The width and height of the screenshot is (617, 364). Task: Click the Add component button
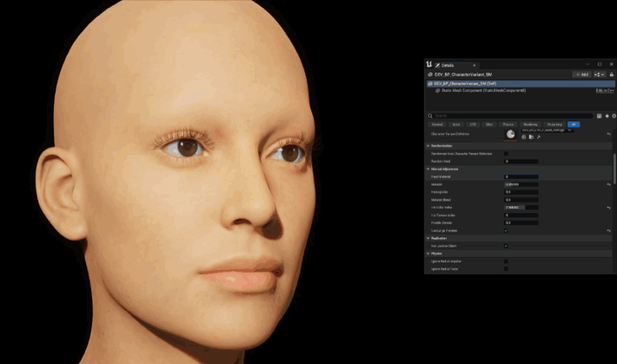(582, 74)
